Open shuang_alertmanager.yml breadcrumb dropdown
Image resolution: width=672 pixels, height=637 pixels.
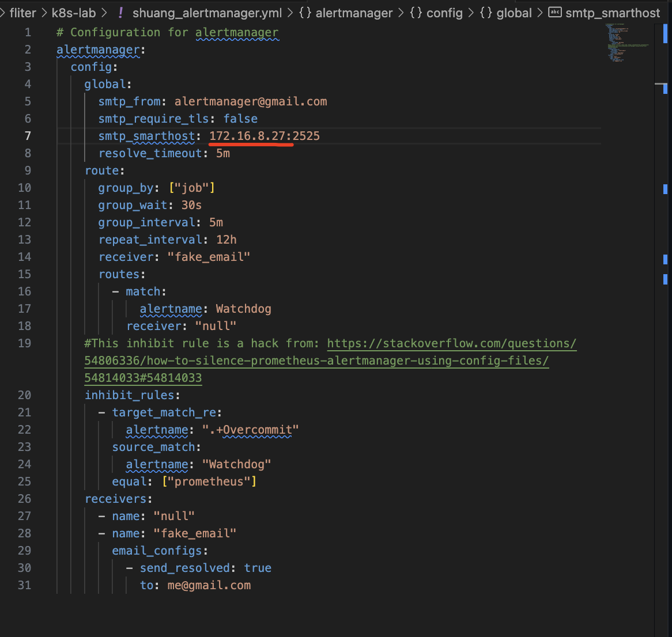pos(207,13)
